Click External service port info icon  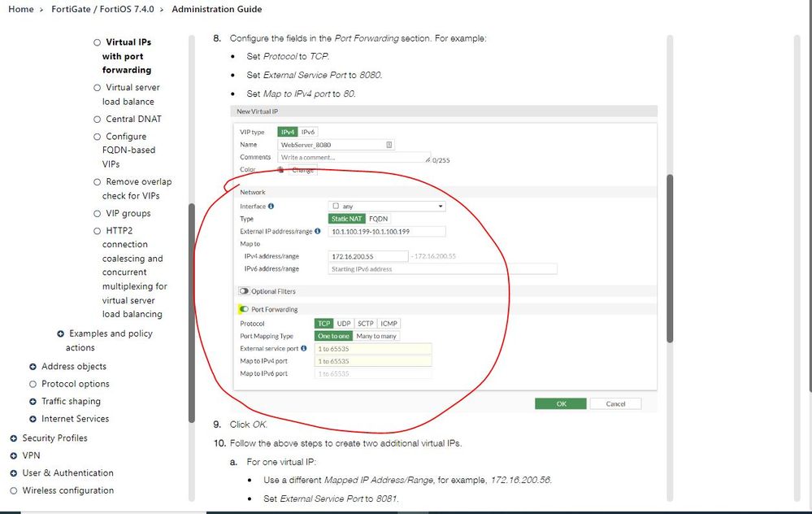tap(304, 348)
